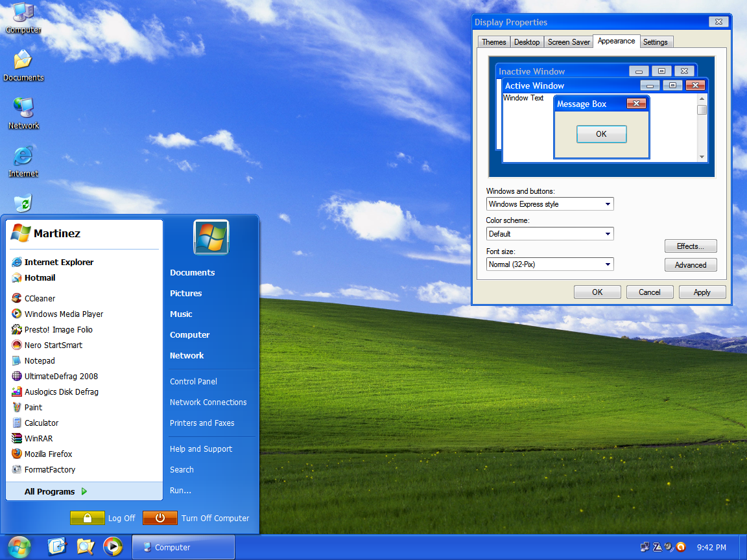Image resolution: width=747 pixels, height=560 pixels.
Task: Launch Windows Media Player from quick launch
Action: 113,547
